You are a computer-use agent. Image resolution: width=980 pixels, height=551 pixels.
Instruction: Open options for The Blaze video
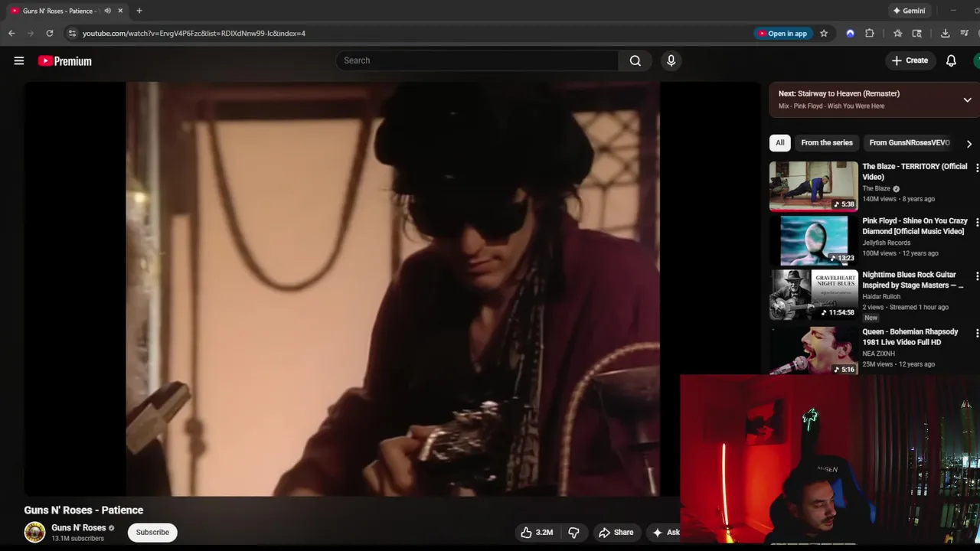(x=976, y=168)
